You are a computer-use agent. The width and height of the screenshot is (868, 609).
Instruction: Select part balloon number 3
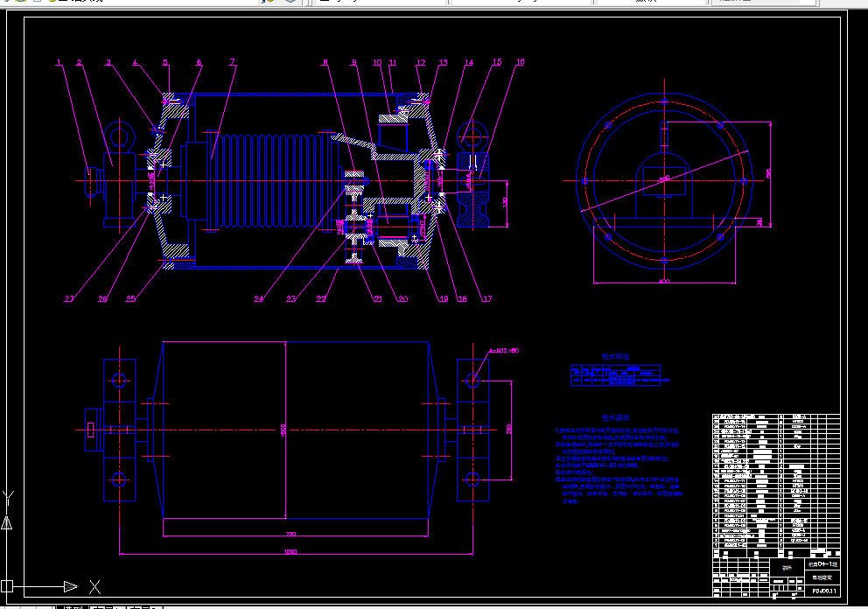[x=108, y=63]
